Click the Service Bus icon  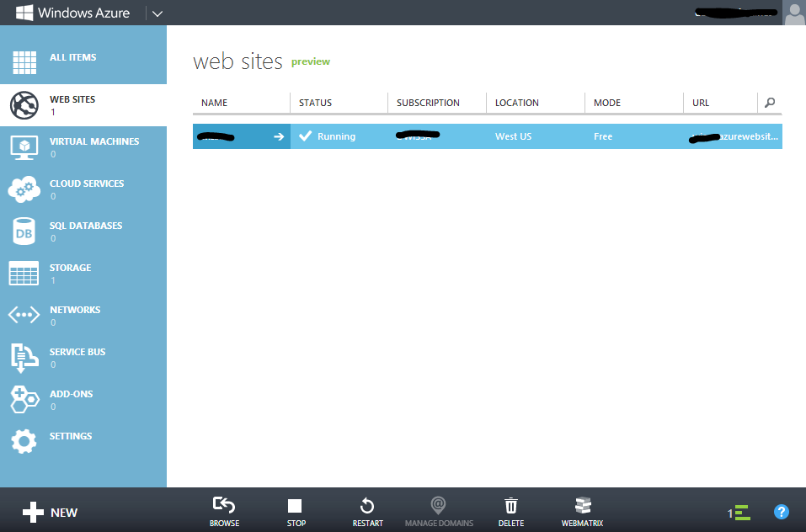click(24, 358)
